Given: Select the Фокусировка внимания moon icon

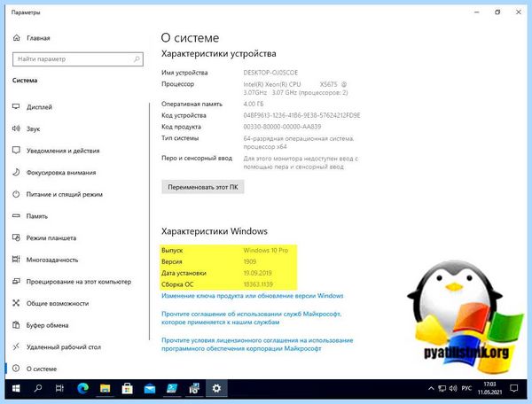Looking at the screenshot, I should (16, 172).
